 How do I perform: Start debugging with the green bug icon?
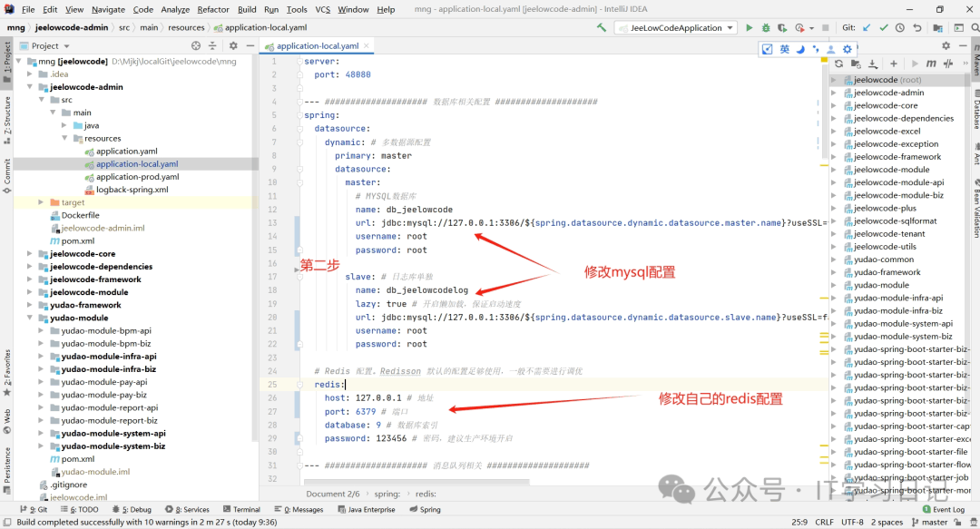point(766,27)
